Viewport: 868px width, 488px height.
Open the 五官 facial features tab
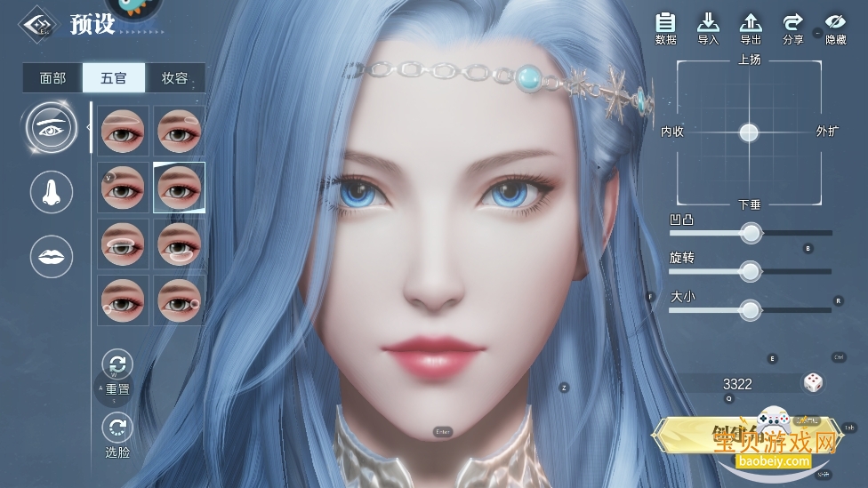pyautogui.click(x=114, y=78)
